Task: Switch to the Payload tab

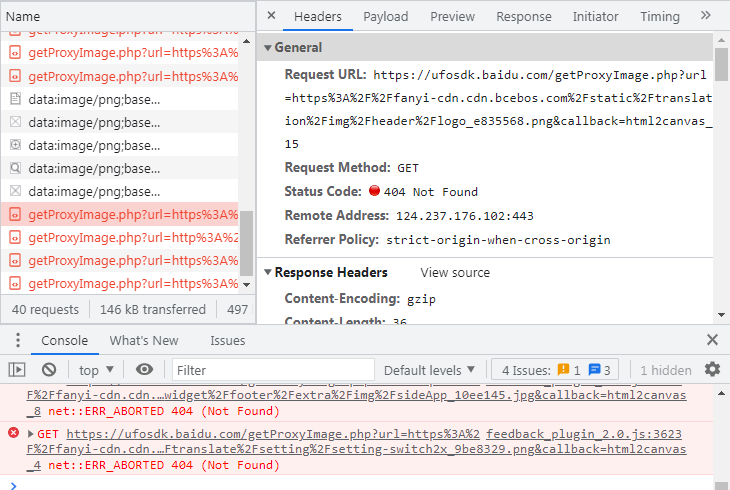Action: pyautogui.click(x=385, y=16)
